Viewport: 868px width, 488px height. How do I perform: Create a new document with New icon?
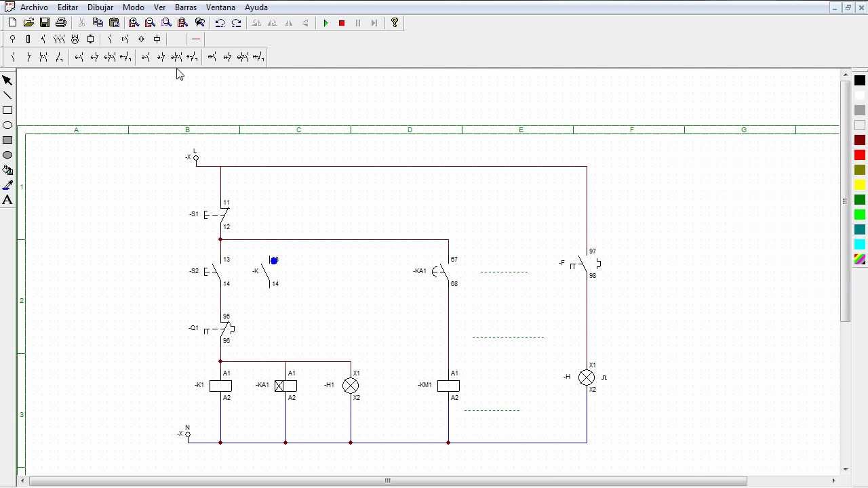tap(12, 23)
